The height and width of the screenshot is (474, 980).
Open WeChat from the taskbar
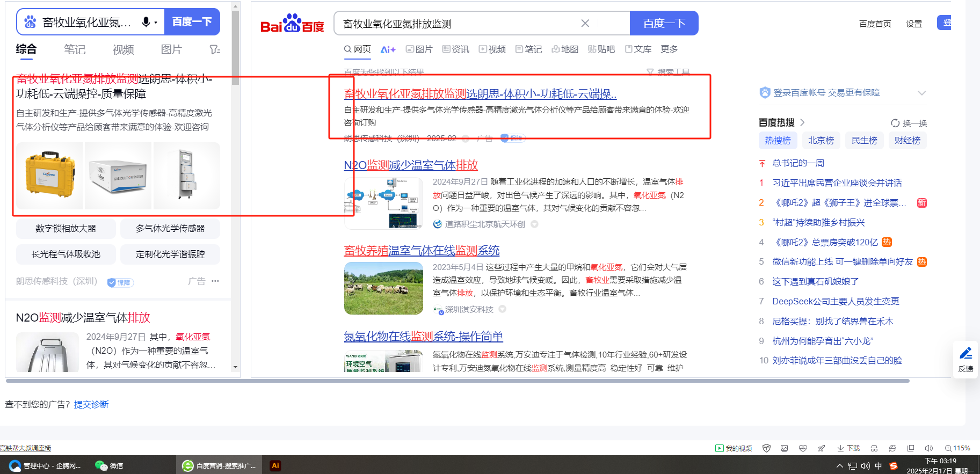[x=109, y=465]
